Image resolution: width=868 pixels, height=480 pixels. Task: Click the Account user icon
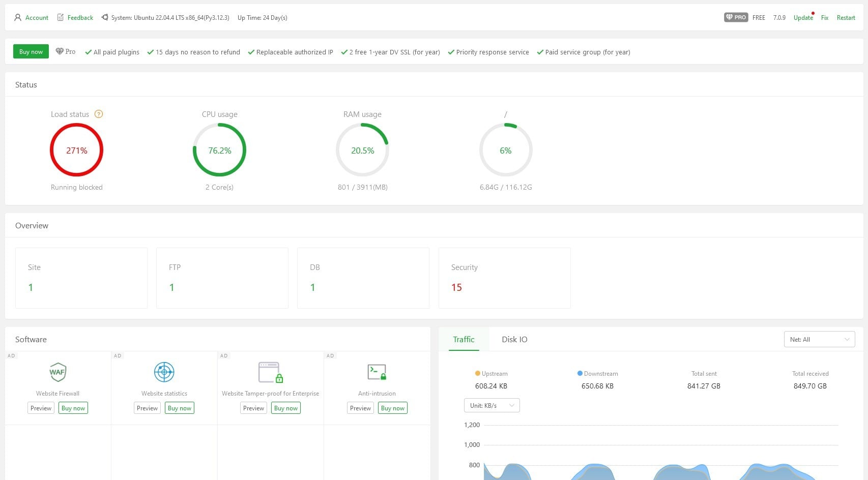tap(18, 17)
